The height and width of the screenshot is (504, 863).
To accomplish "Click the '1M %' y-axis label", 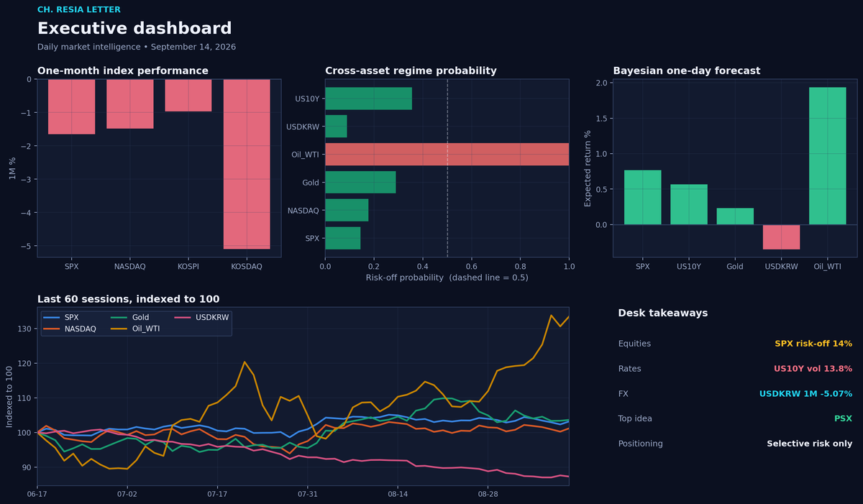I will point(12,168).
